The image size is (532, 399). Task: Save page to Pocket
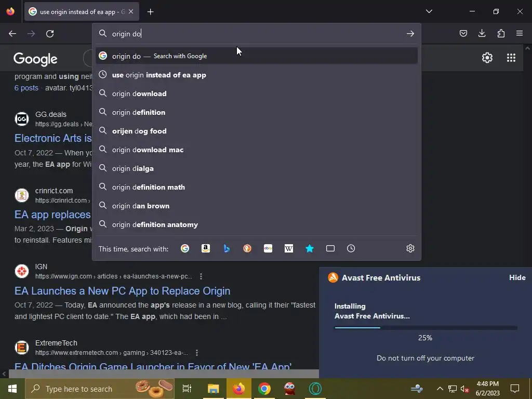point(463,33)
